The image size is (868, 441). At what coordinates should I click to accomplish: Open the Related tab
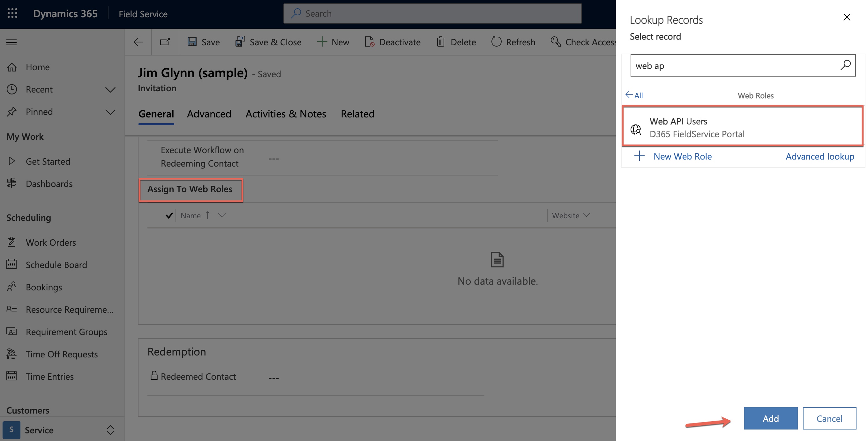357,114
